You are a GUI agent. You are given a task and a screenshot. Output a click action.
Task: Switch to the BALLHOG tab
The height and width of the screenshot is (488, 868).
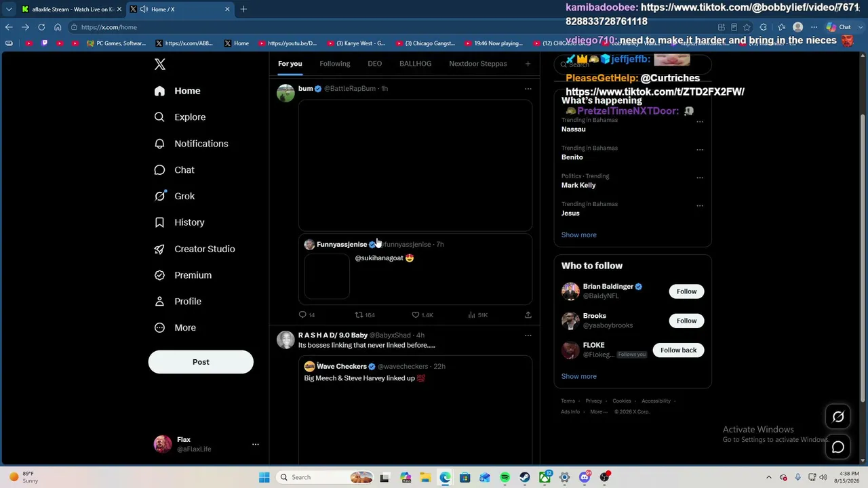point(416,64)
